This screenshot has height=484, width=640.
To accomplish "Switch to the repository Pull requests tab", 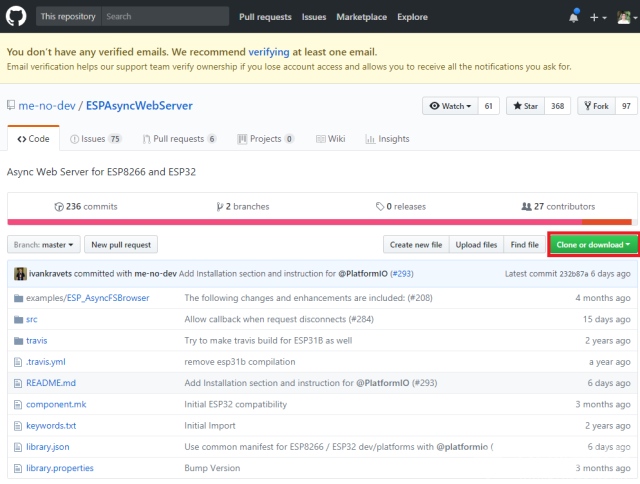I will pyautogui.click(x=179, y=139).
